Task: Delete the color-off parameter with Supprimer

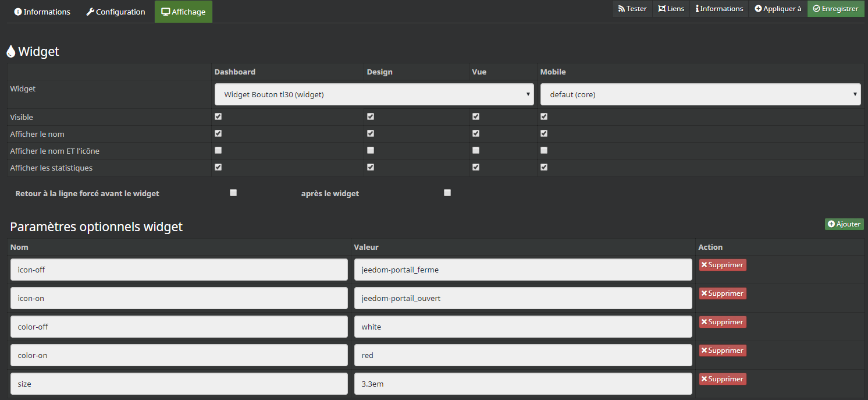Action: 723,322
